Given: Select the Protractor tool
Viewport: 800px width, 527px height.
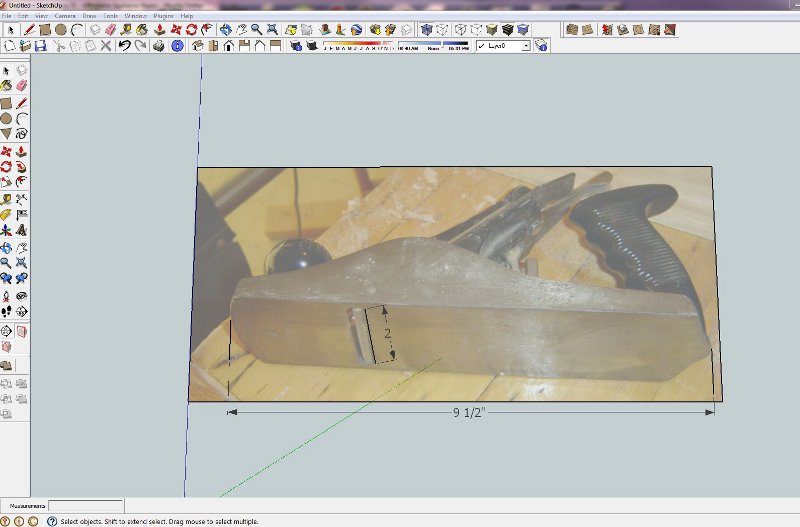Looking at the screenshot, I should (6, 215).
